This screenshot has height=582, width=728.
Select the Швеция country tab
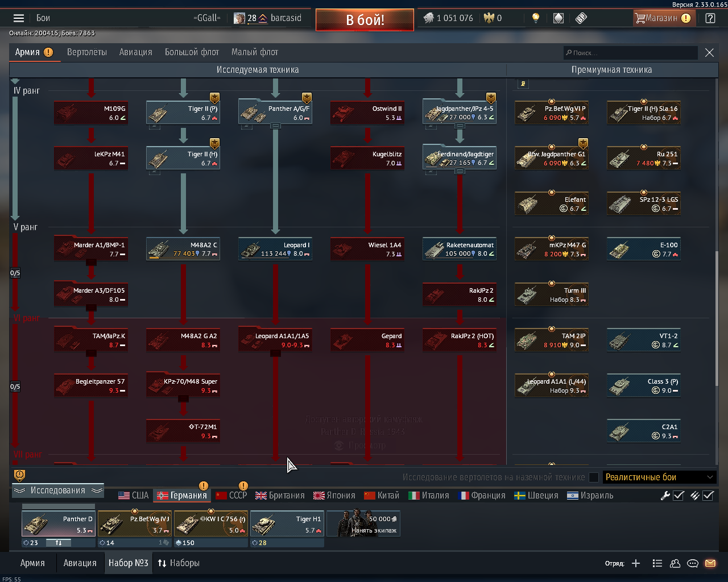(x=536, y=496)
